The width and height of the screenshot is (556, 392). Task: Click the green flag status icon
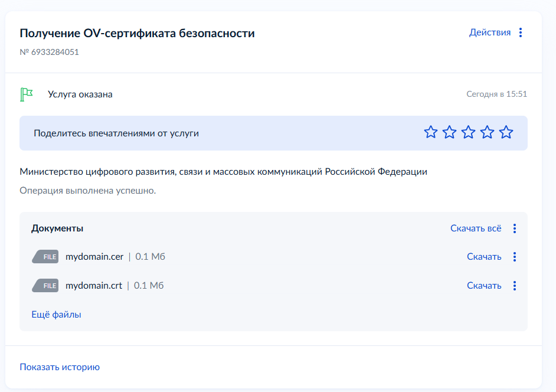click(26, 94)
